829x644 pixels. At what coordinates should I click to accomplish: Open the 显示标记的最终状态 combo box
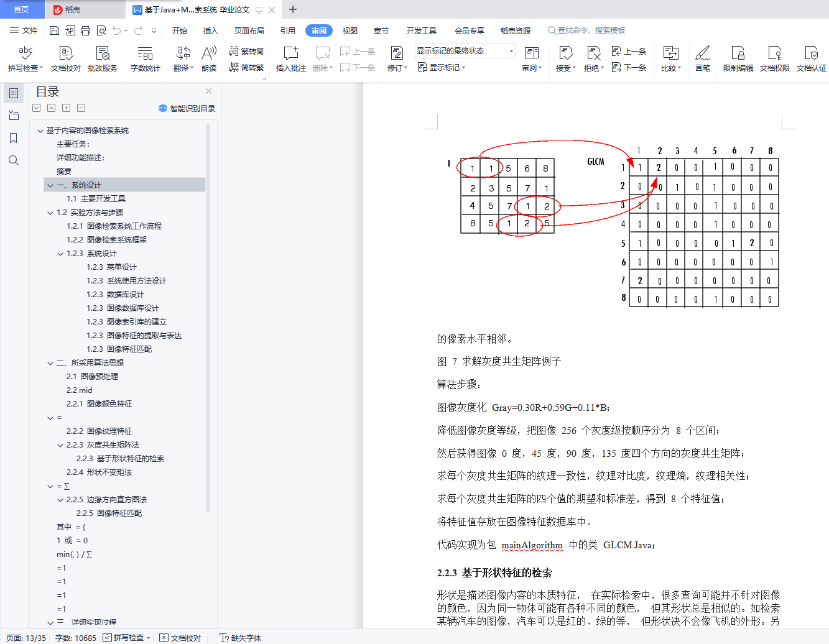[465, 51]
